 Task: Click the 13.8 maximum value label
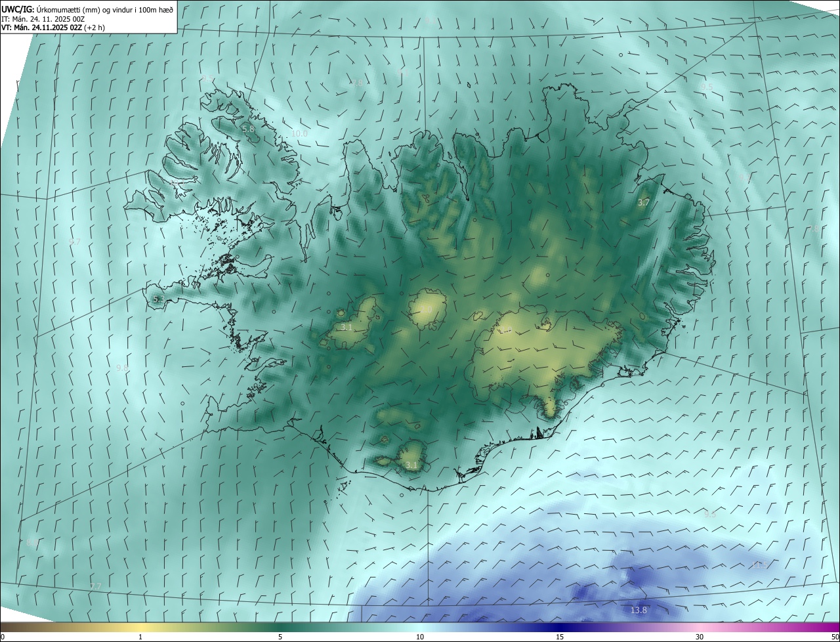pos(639,610)
